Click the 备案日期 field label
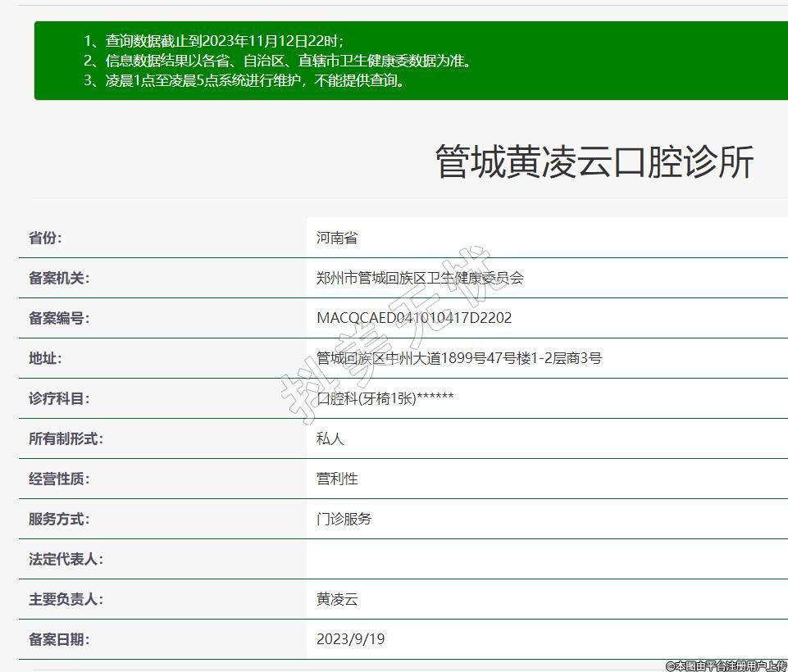788x672 pixels. [59, 640]
